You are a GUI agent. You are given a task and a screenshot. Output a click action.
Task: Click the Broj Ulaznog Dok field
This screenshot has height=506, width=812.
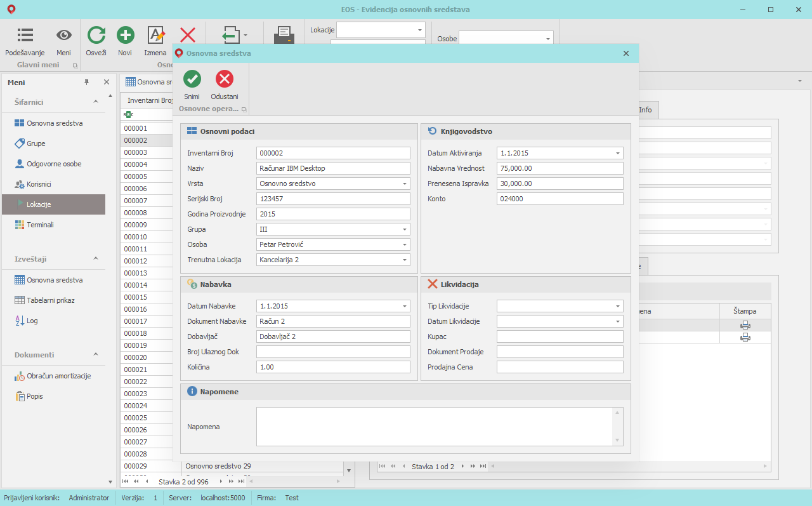pos(333,352)
